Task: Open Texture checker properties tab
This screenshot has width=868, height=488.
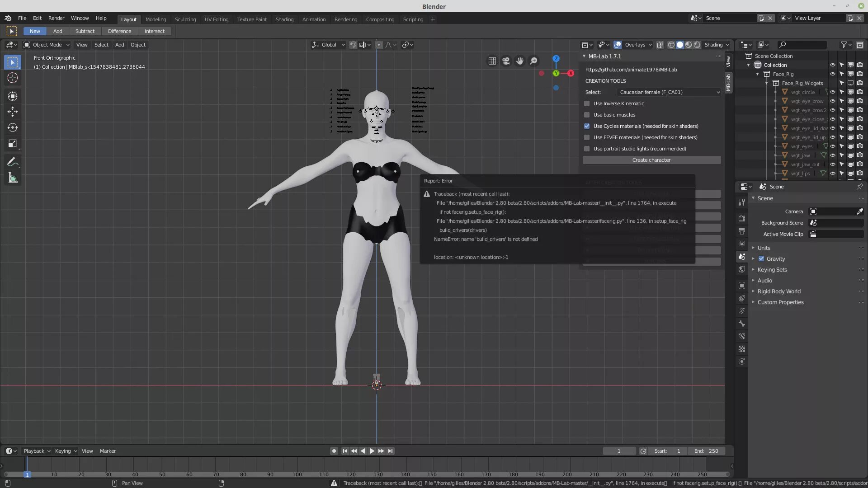Action: click(x=742, y=349)
